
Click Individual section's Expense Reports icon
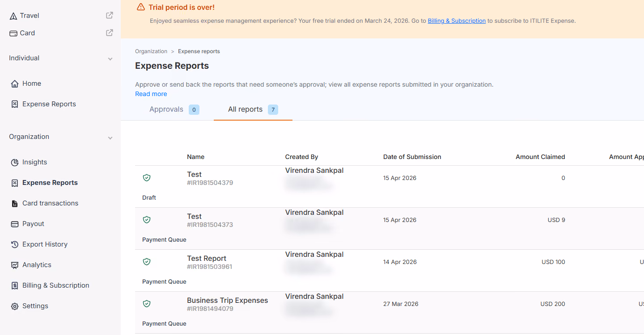15,104
